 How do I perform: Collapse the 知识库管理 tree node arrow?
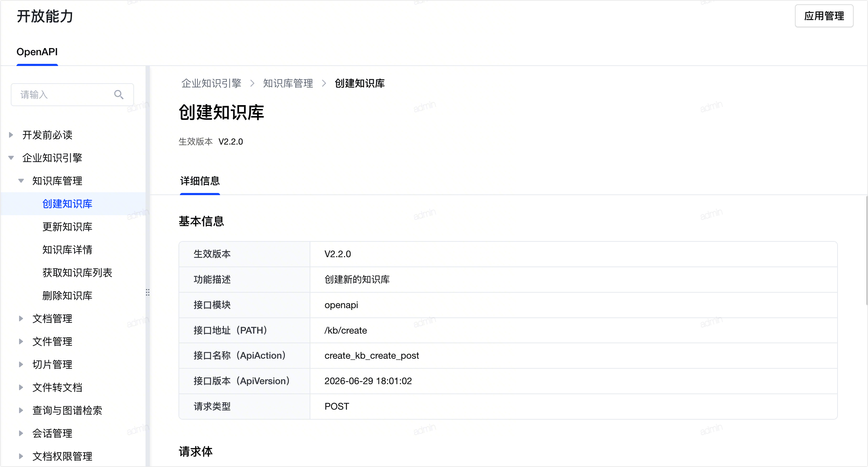click(21, 181)
